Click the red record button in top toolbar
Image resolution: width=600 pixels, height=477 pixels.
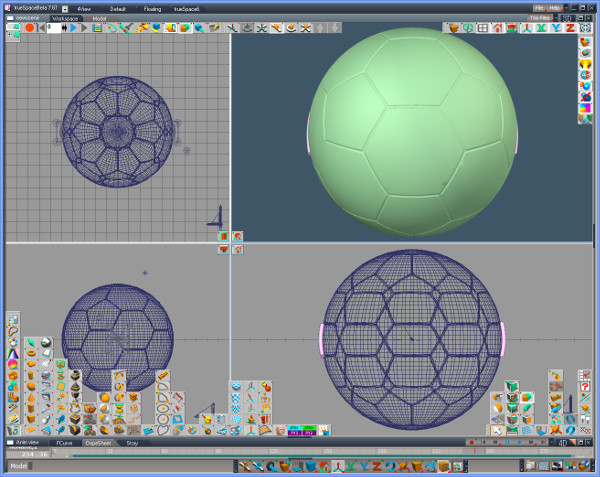[30, 28]
